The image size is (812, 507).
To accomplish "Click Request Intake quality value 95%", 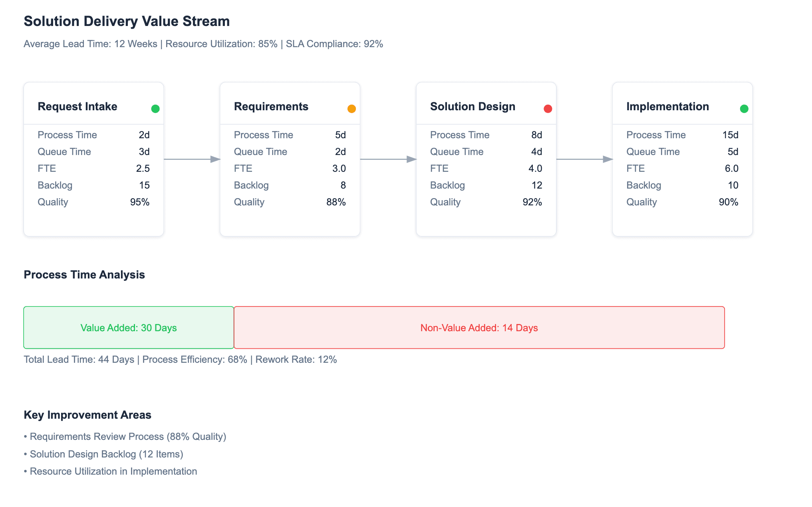I will click(x=140, y=202).
